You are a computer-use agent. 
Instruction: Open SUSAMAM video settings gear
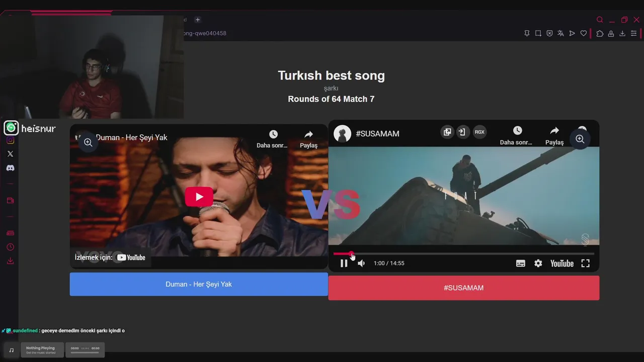click(538, 263)
